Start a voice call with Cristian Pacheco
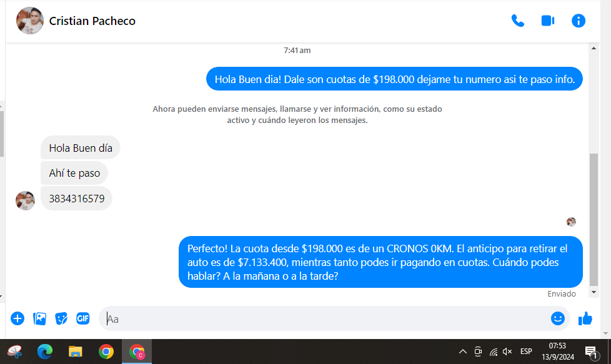This screenshot has height=364, width=611. [517, 21]
